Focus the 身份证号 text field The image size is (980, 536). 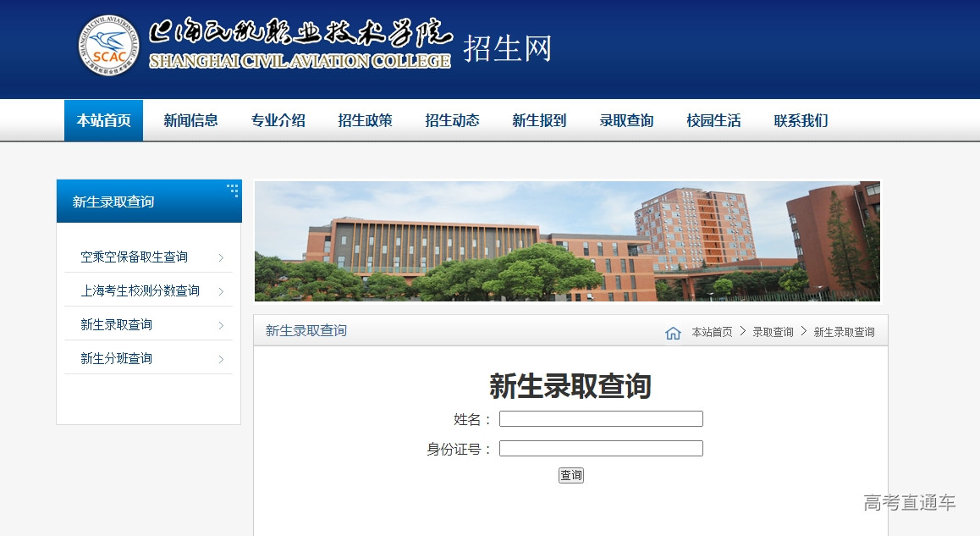(601, 449)
